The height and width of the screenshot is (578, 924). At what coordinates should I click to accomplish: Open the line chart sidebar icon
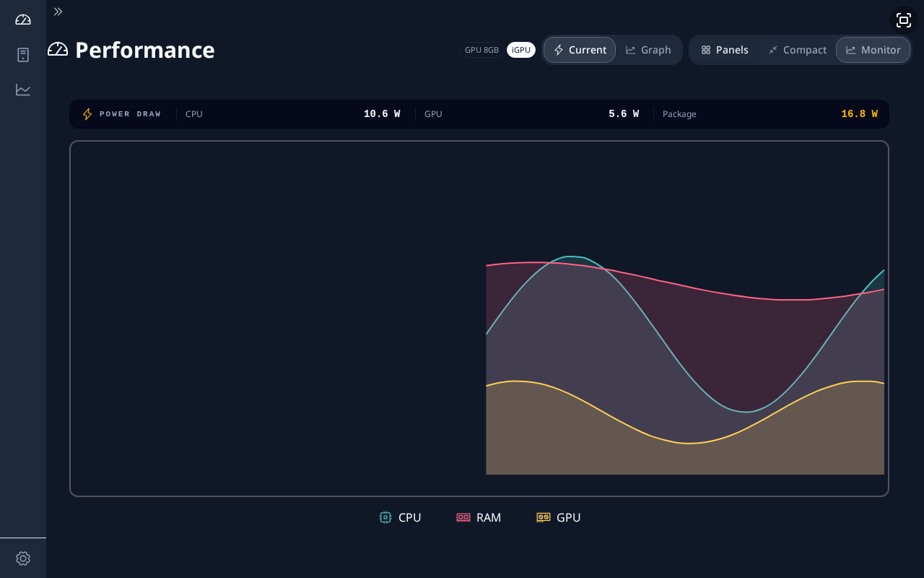click(x=23, y=90)
